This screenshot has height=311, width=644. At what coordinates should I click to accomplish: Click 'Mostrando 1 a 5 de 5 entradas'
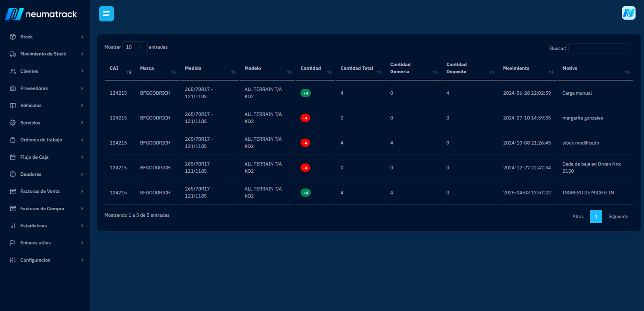[x=137, y=215]
